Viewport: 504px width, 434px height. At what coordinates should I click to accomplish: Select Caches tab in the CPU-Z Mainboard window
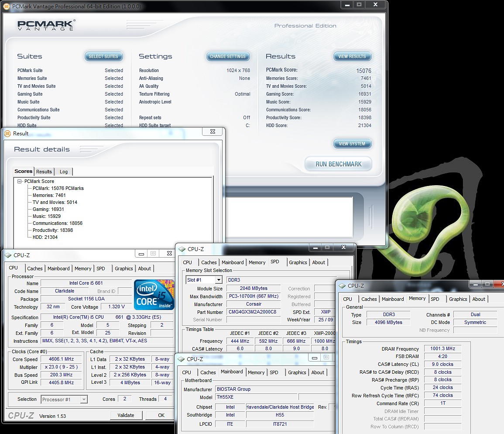click(208, 372)
